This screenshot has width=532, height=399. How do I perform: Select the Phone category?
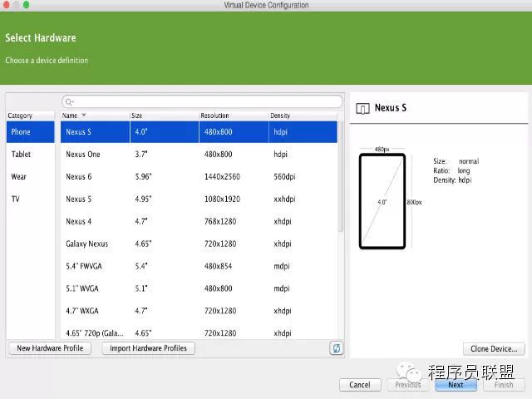tap(30, 132)
